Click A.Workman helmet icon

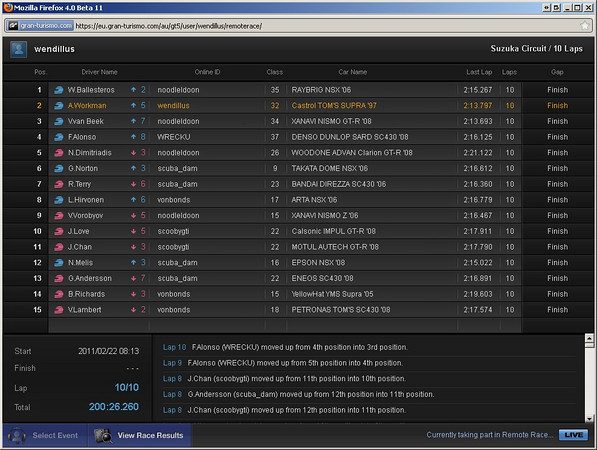click(59, 106)
